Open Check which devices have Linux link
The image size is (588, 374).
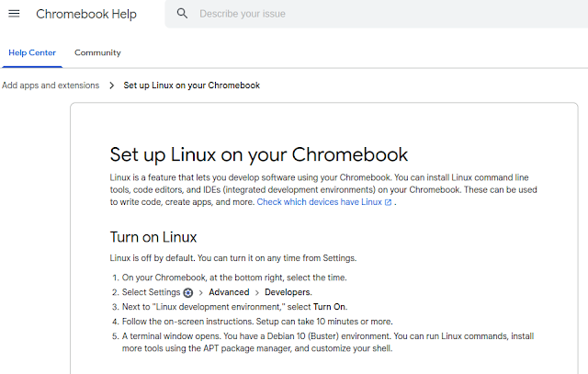319,202
